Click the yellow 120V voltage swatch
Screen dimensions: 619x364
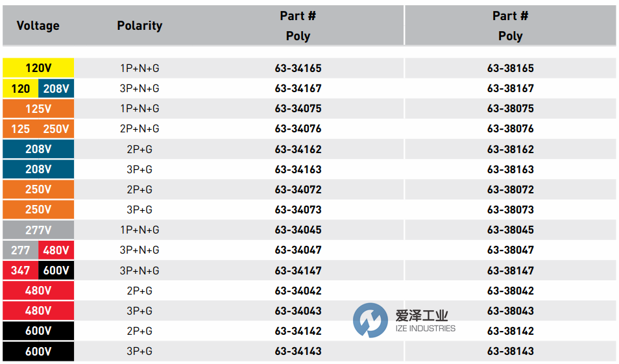point(38,68)
